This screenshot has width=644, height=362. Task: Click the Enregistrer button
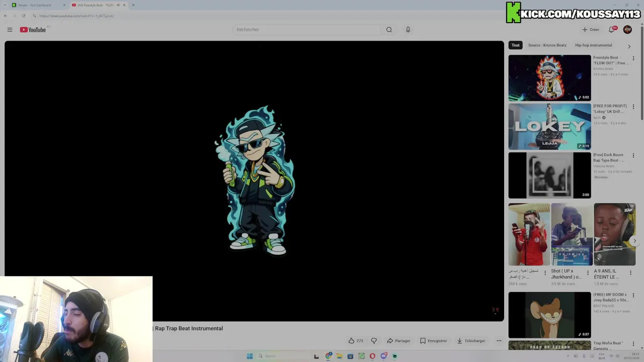tap(434, 341)
